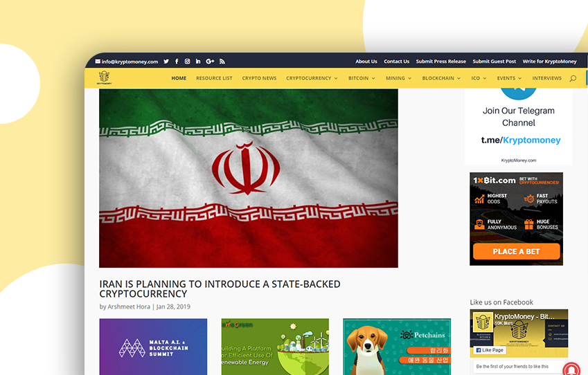The height and width of the screenshot is (375, 588).
Task: Click the red notification bell icon
Action: click(x=571, y=369)
